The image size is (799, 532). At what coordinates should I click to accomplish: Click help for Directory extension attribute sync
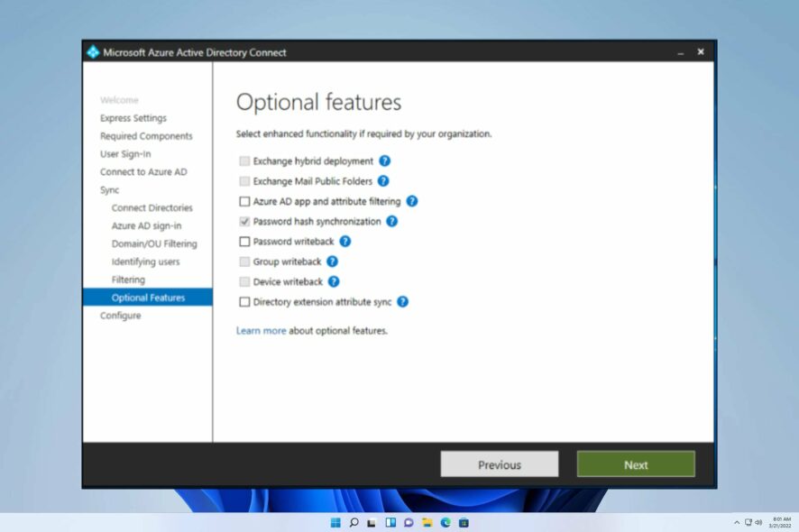click(402, 302)
